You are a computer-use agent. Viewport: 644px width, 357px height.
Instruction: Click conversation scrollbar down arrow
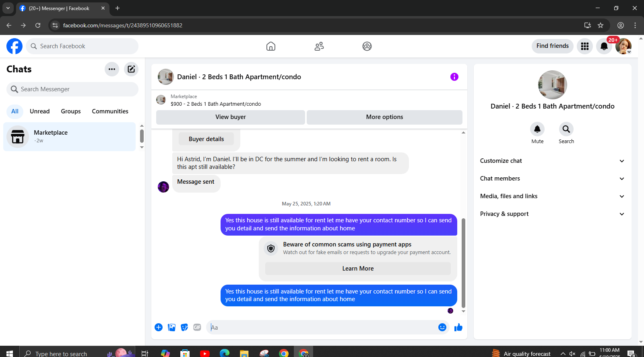pyautogui.click(x=463, y=312)
